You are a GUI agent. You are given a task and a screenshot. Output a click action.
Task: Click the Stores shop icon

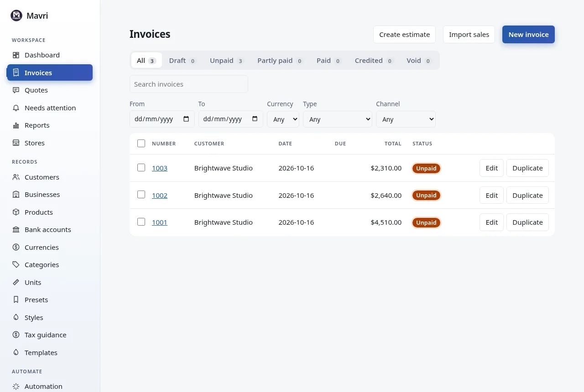[x=16, y=143]
